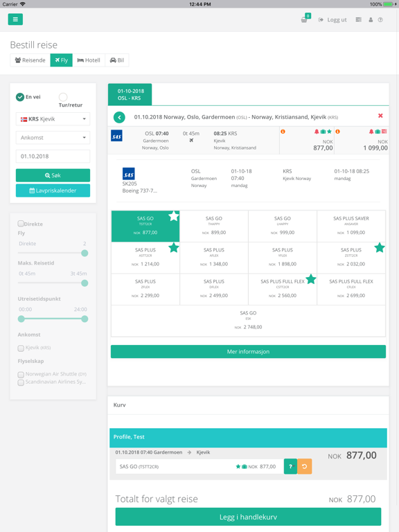Click Utreisetidspunkt 00:00 slider handle
The height and width of the screenshot is (532, 399).
click(21, 319)
